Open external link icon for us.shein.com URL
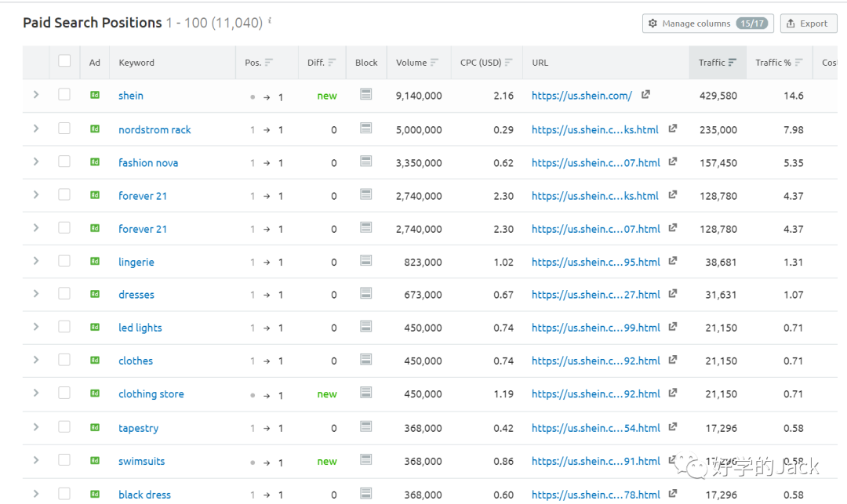Image resolution: width=847 pixels, height=504 pixels. pyautogui.click(x=645, y=94)
